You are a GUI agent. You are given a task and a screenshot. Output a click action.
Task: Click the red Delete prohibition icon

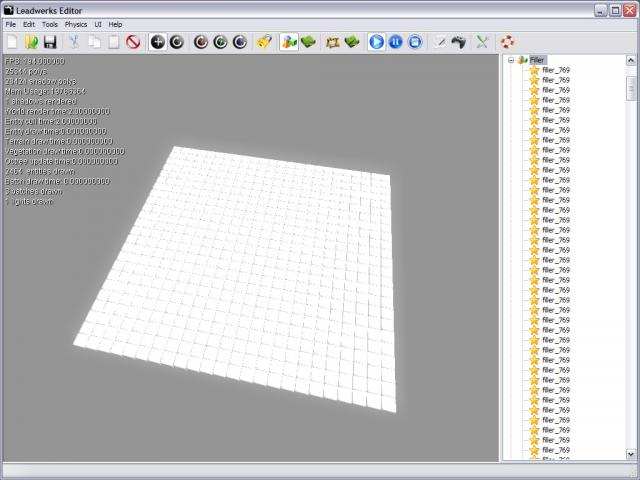click(x=132, y=42)
